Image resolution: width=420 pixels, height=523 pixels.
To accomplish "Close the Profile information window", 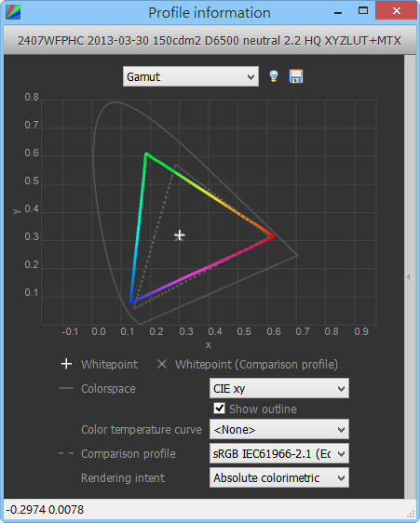I will tap(397, 10).
